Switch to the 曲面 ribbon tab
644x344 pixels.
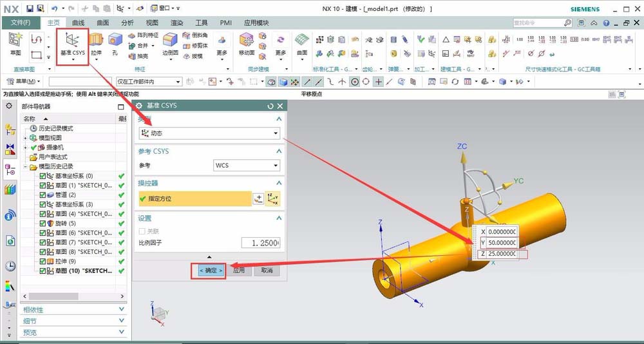coord(102,23)
